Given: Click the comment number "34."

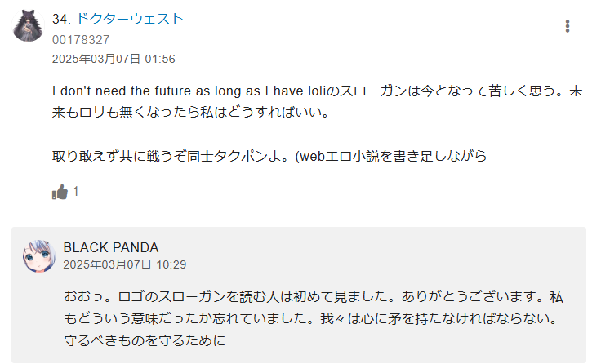Looking at the screenshot, I should [x=61, y=19].
